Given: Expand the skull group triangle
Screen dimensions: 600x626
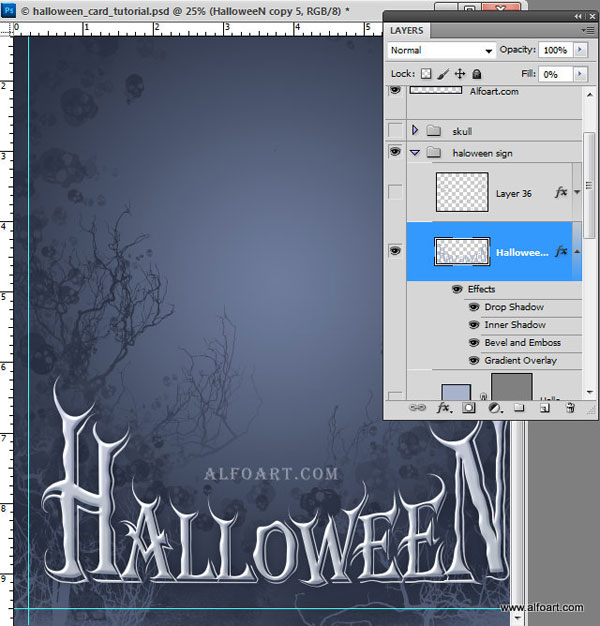Looking at the screenshot, I should tap(415, 130).
